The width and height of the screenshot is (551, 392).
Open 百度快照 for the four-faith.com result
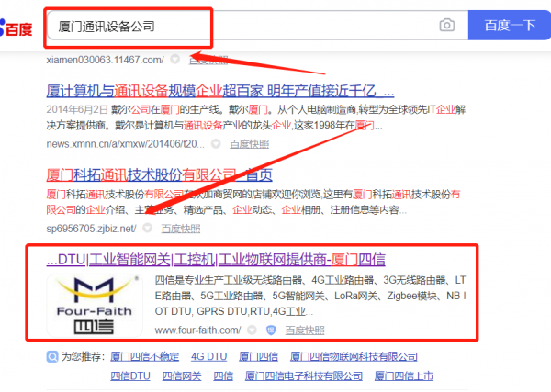(x=304, y=330)
